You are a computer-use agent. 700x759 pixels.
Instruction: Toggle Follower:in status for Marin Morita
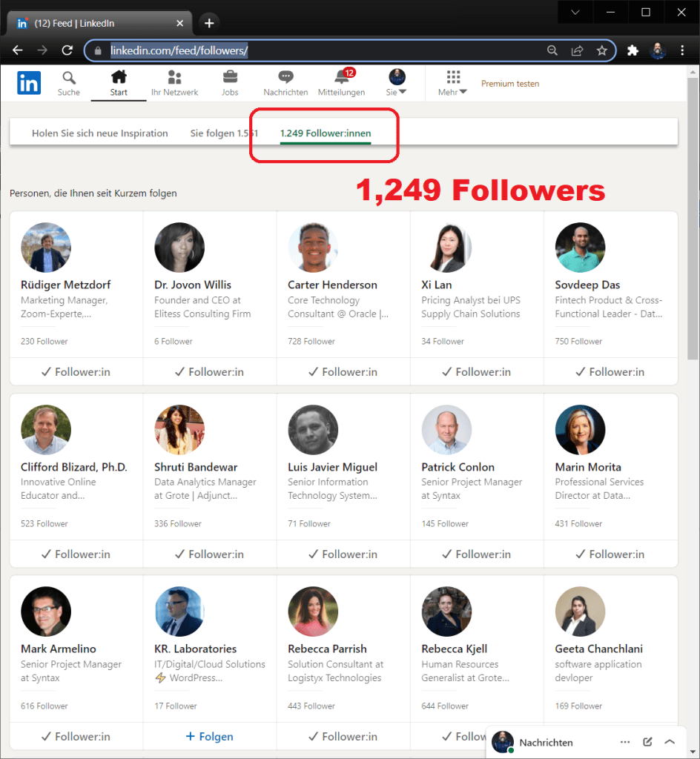(x=610, y=554)
